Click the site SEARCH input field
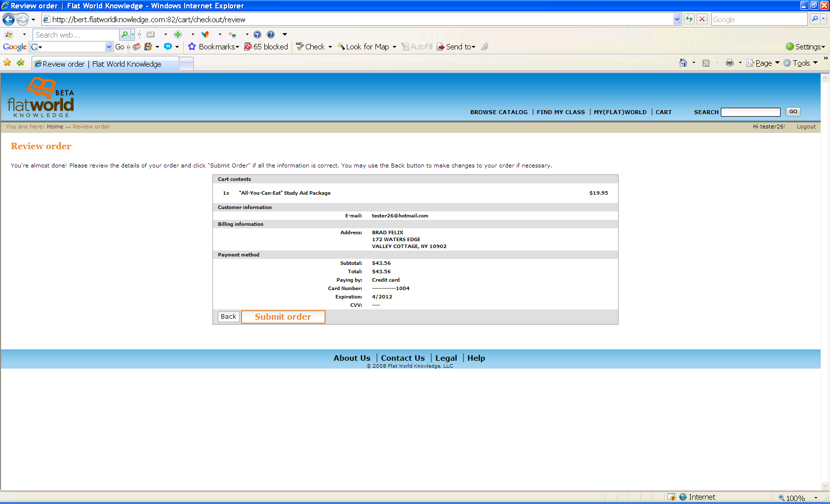 (x=750, y=112)
